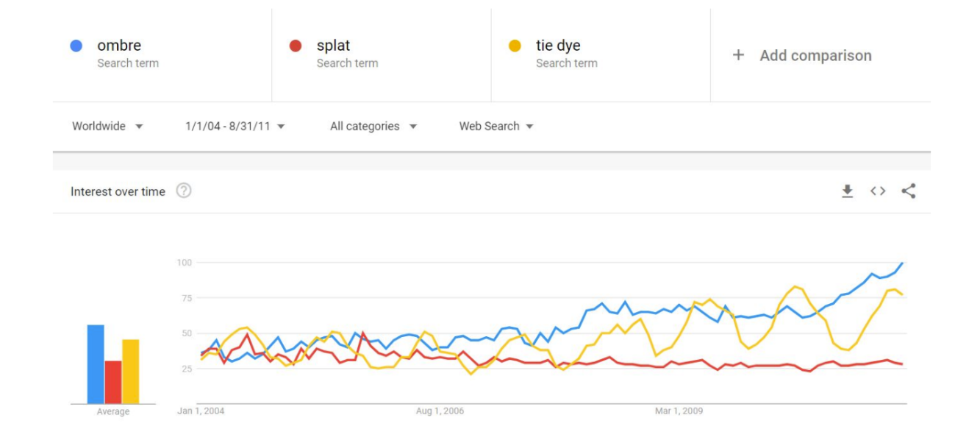Click the red splat average bar
980x429 pixels.
[113, 382]
